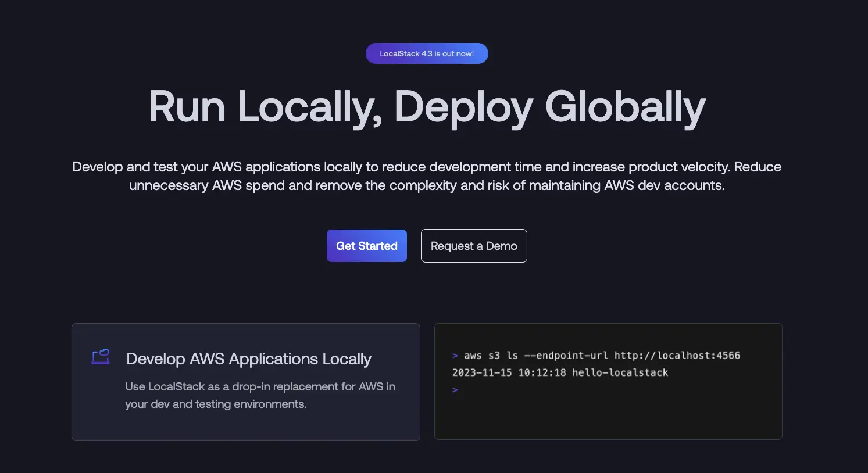Click the laptop cloud icon in the card

(101, 357)
